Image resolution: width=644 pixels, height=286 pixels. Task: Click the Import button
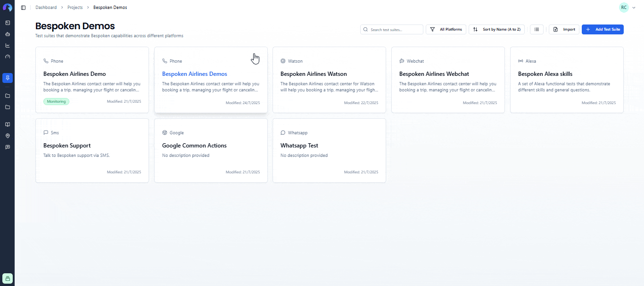coord(564,29)
